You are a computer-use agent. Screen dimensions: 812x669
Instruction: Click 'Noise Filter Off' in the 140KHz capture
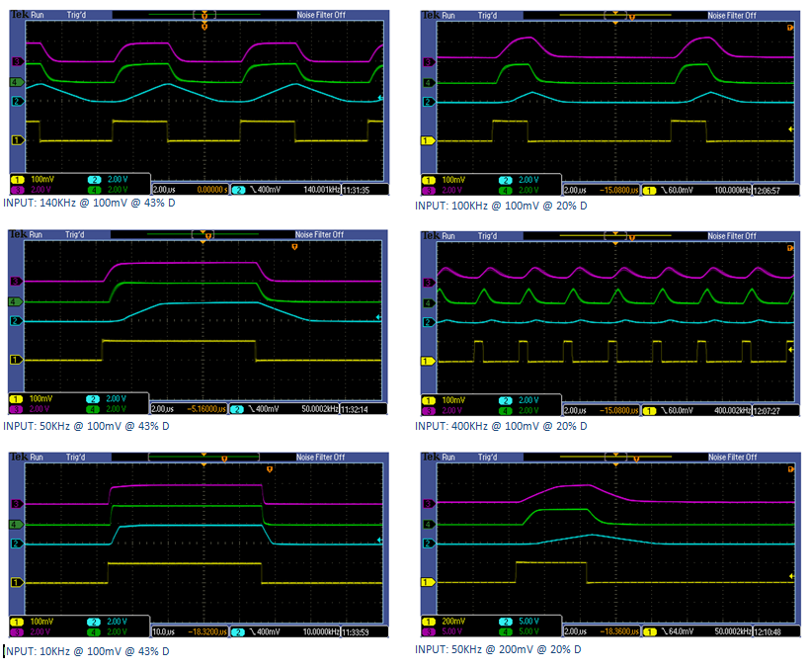(321, 15)
